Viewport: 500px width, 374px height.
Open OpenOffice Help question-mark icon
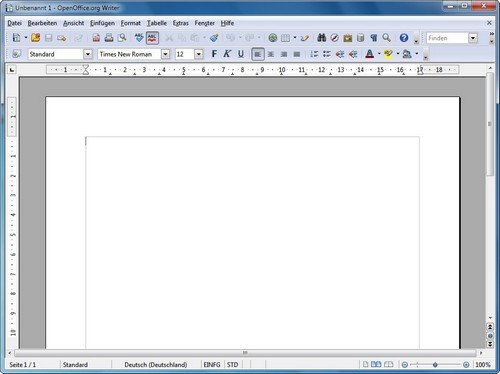coord(404,38)
